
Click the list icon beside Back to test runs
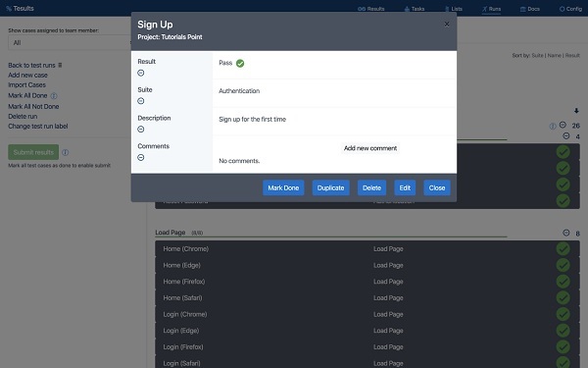pyautogui.click(x=60, y=66)
